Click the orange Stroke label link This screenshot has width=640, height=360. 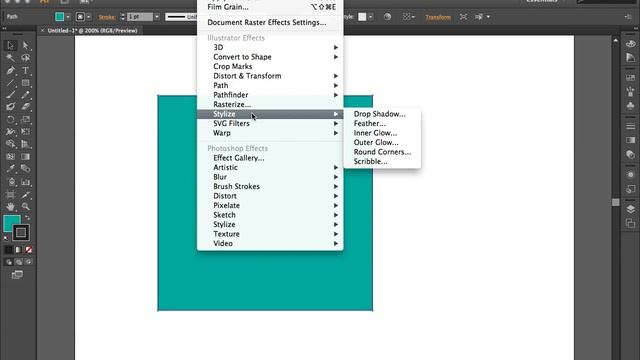(x=107, y=17)
